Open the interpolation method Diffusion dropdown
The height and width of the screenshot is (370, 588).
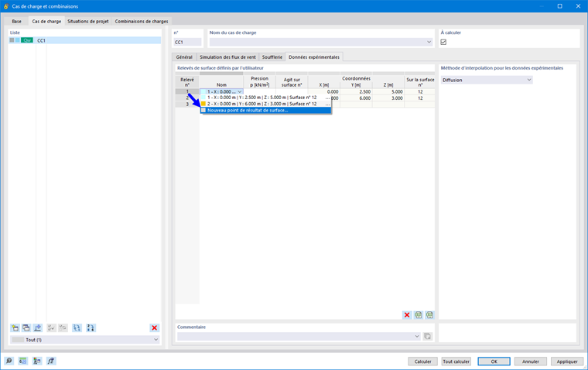pos(528,80)
